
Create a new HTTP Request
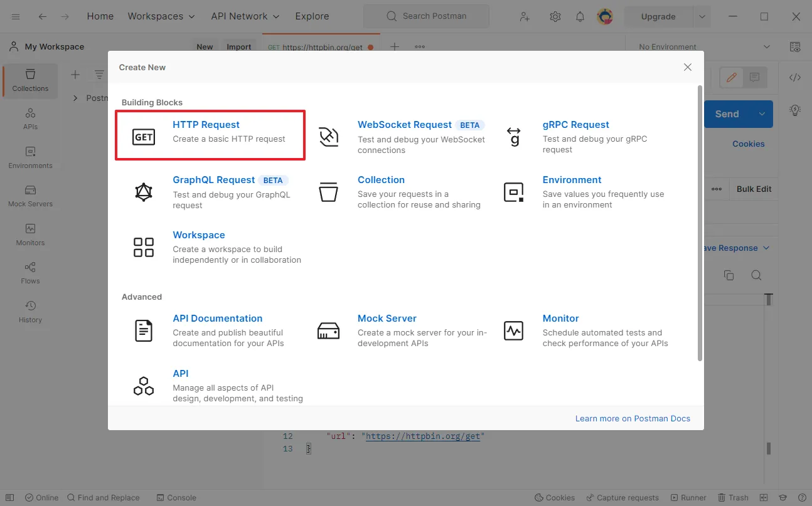206,125
